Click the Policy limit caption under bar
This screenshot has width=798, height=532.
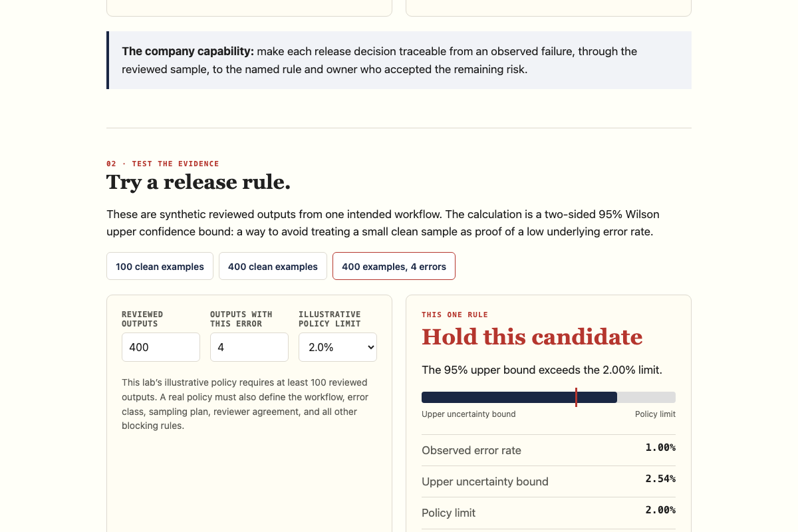[655, 414]
